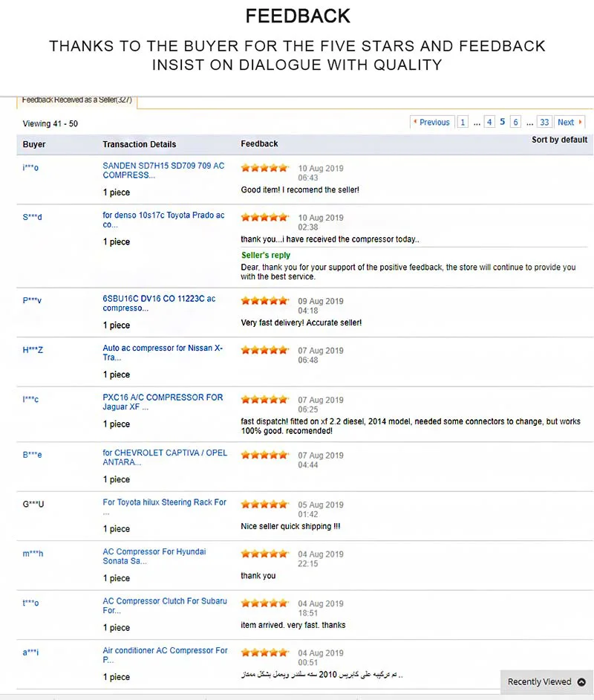Select the Feedback Received as a Seller tab

pos(76,100)
